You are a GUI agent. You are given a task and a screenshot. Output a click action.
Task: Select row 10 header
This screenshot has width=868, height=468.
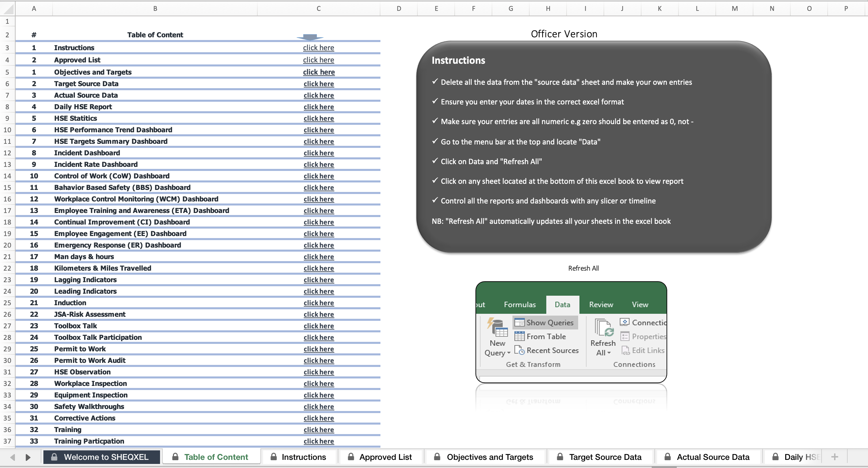(7, 130)
